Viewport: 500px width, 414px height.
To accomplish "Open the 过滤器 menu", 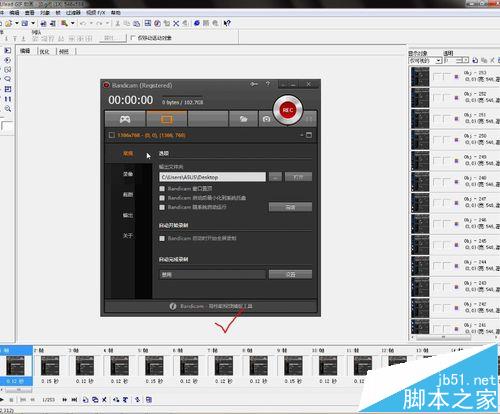I will pos(73,13).
